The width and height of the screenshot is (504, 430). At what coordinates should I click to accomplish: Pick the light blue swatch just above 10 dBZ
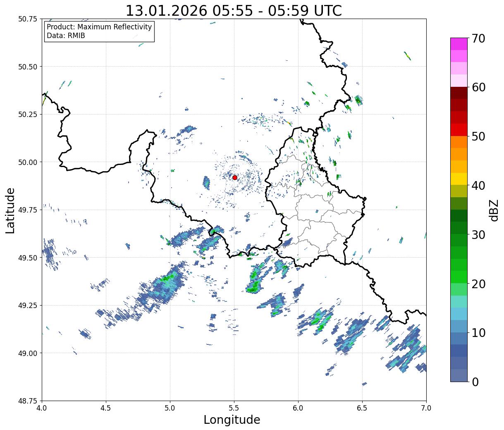[x=459, y=326]
